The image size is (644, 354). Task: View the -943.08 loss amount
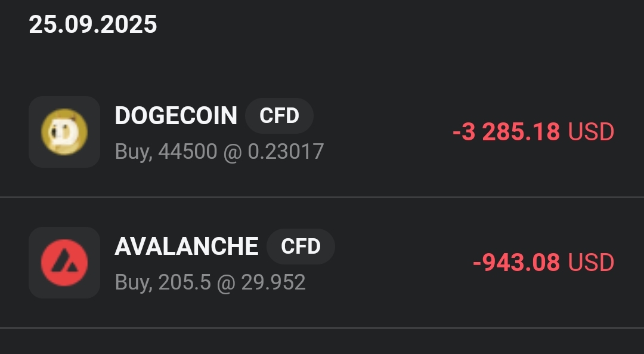[516, 263]
